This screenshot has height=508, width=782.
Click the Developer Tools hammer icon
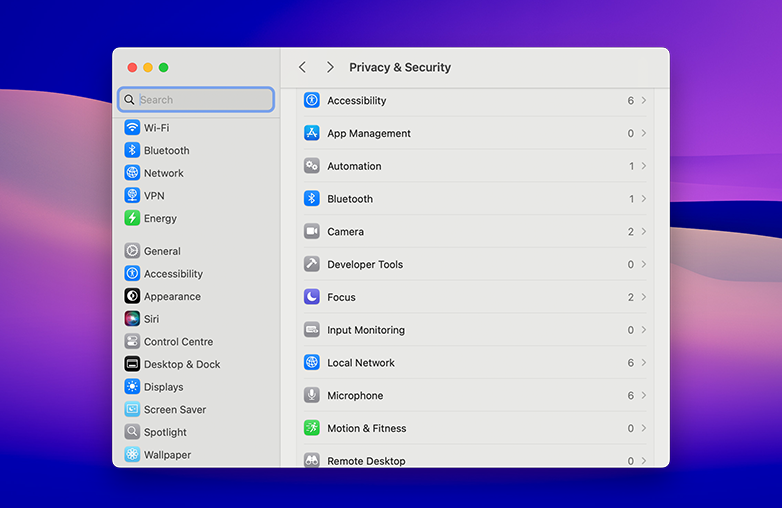pyautogui.click(x=312, y=264)
